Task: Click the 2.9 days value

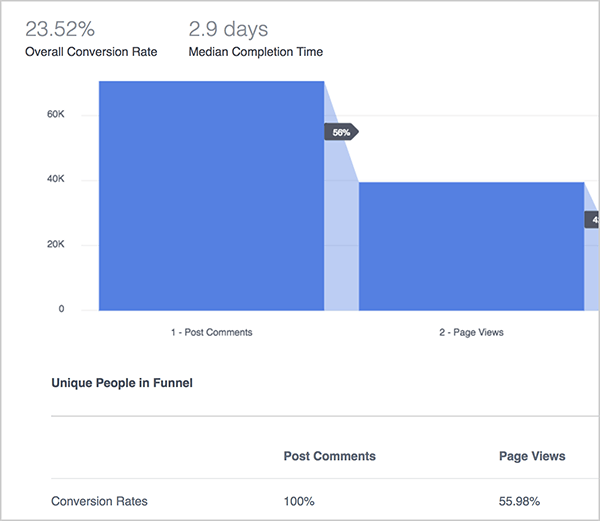Action: coord(228,28)
